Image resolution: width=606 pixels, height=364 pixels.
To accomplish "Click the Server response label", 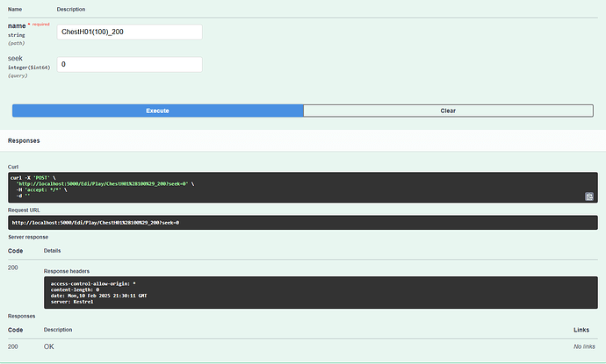I will [28, 237].
